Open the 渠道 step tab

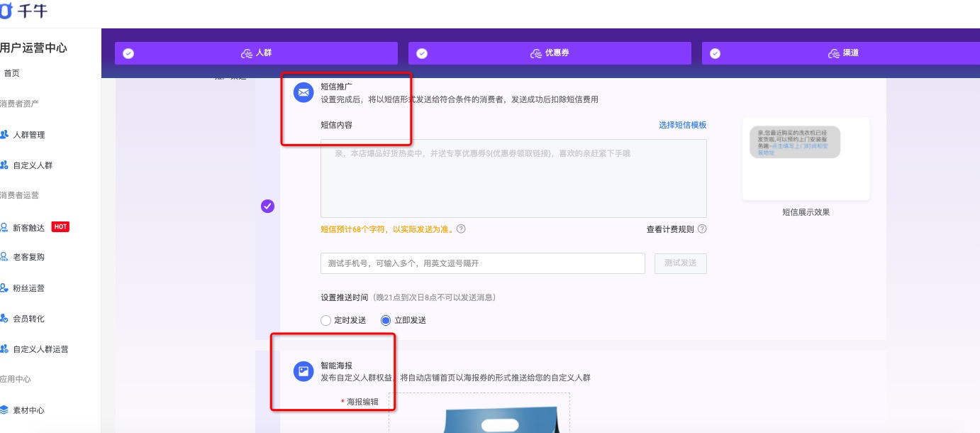pyautogui.click(x=841, y=53)
